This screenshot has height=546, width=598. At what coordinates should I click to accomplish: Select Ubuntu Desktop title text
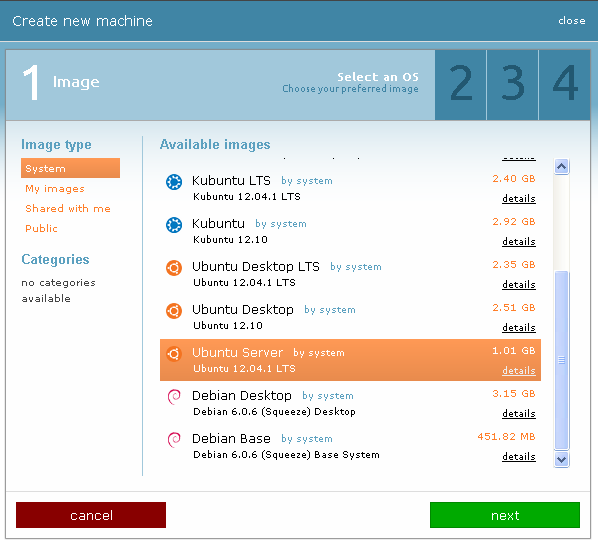pyautogui.click(x=243, y=310)
